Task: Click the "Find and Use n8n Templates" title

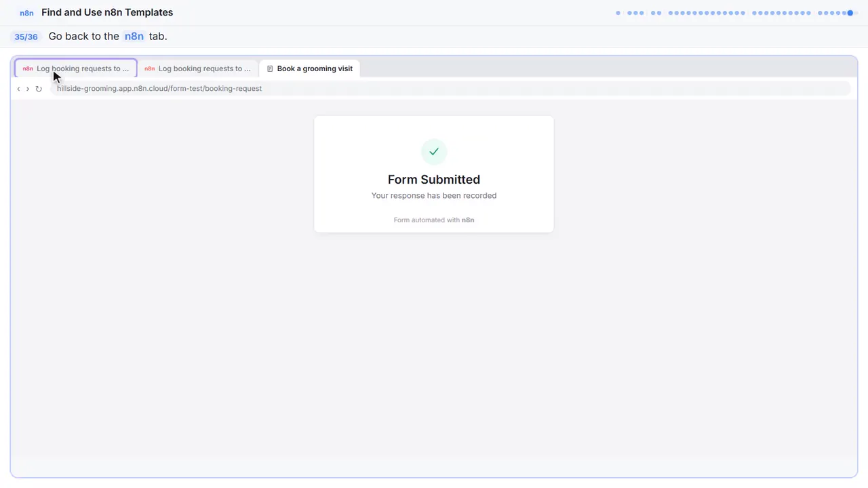Action: click(x=107, y=12)
